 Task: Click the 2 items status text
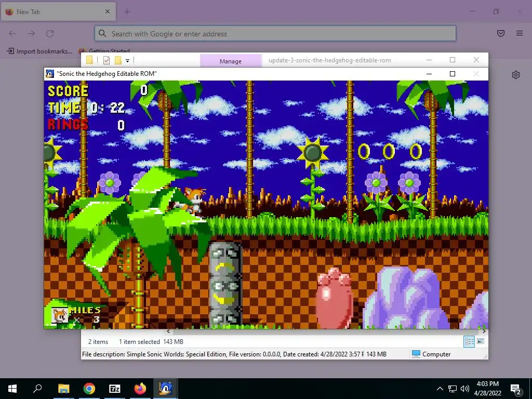pos(98,342)
